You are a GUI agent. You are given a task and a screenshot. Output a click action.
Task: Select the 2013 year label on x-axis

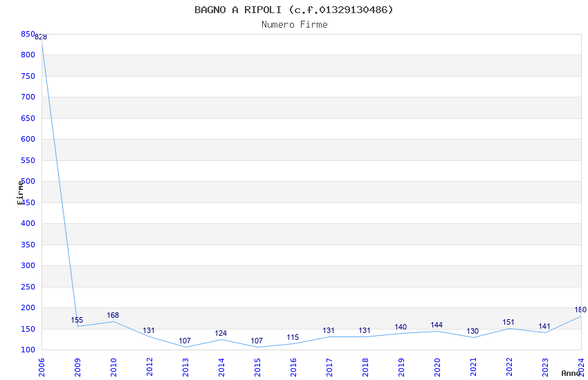pos(185,368)
